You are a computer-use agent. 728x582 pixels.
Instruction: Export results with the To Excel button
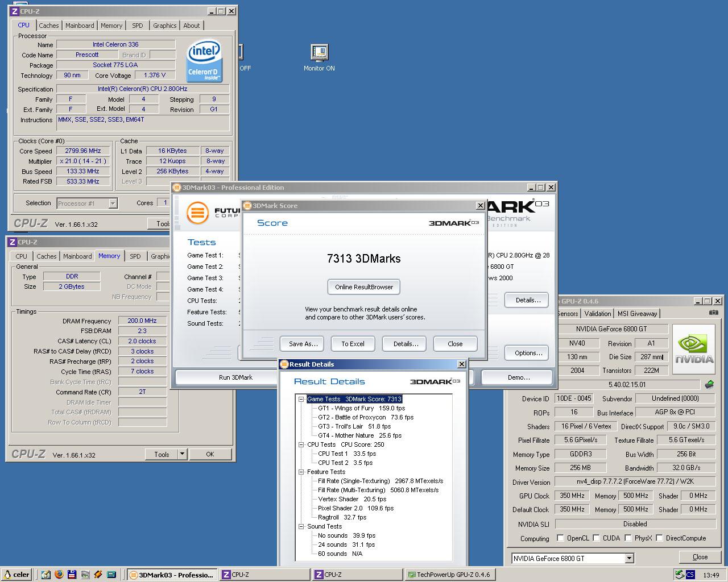tap(353, 344)
